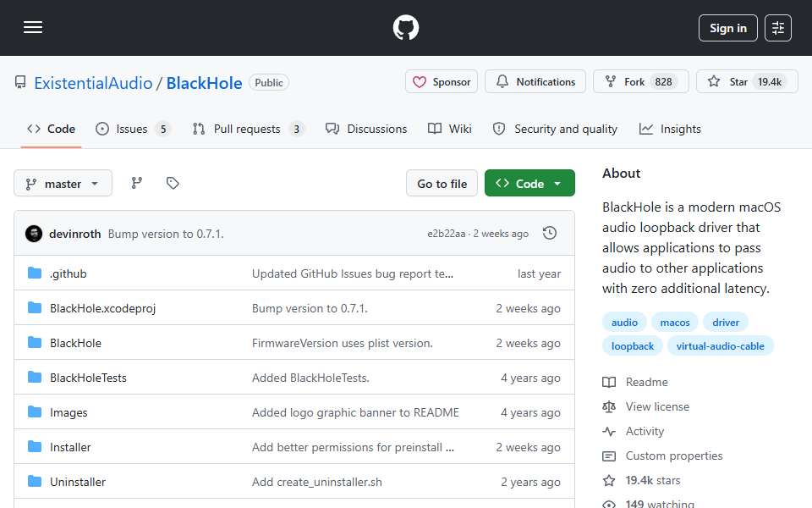Select the audio topic tag
The image size is (812, 508).
click(624, 323)
